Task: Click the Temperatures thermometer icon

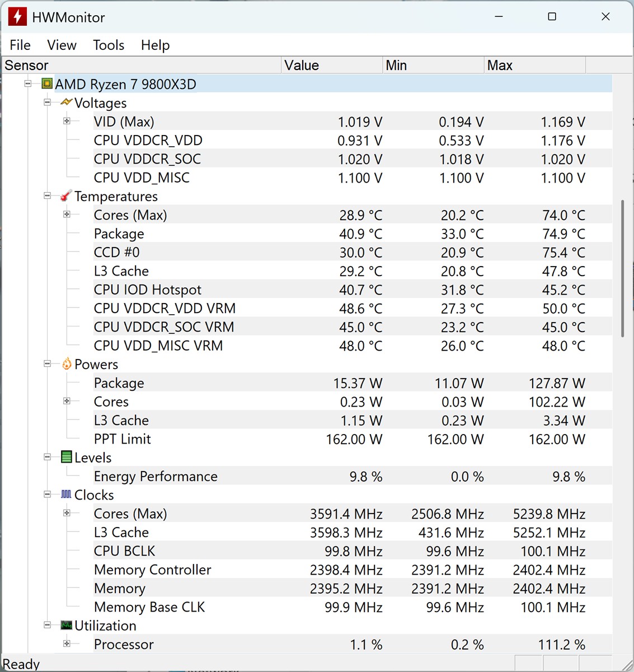Action: pos(65,196)
